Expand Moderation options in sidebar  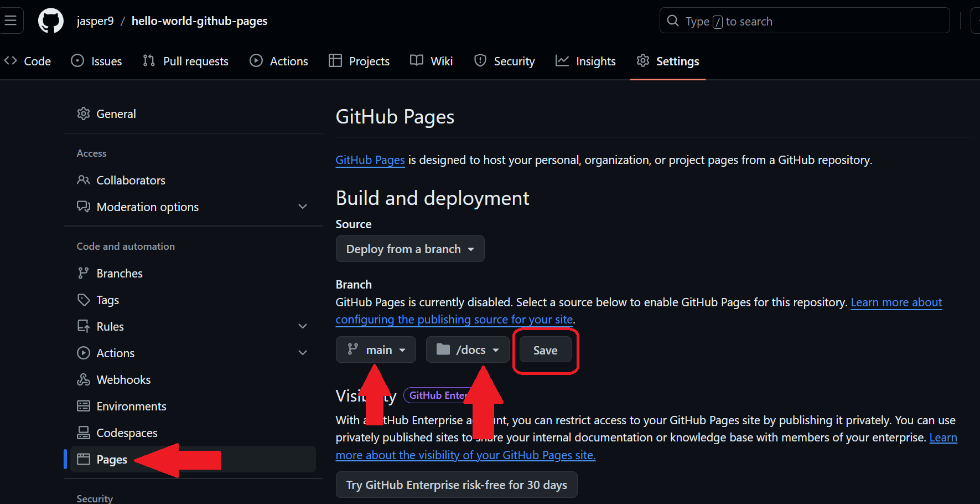coord(302,207)
